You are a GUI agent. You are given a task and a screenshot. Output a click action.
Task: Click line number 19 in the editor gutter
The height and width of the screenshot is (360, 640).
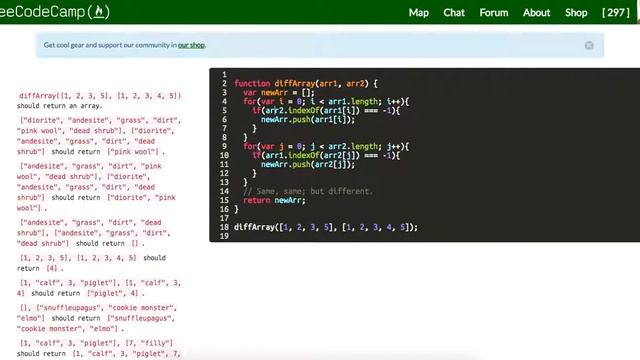pyautogui.click(x=224, y=236)
